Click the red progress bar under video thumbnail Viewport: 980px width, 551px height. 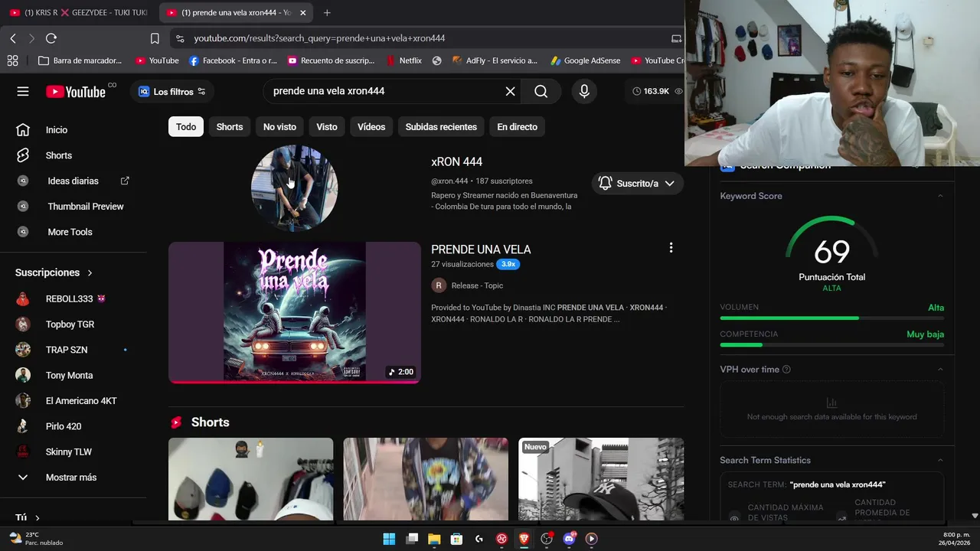click(295, 382)
